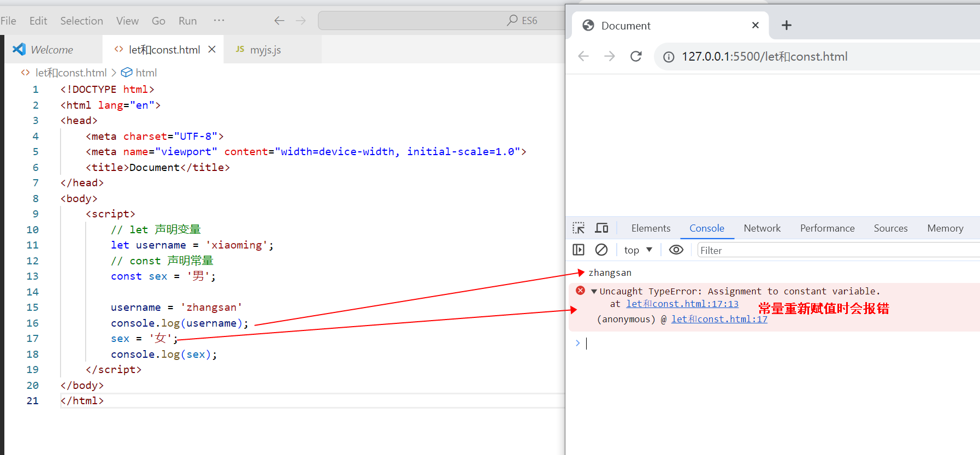
Task: Click the zhangsan console log output
Action: 610,273
